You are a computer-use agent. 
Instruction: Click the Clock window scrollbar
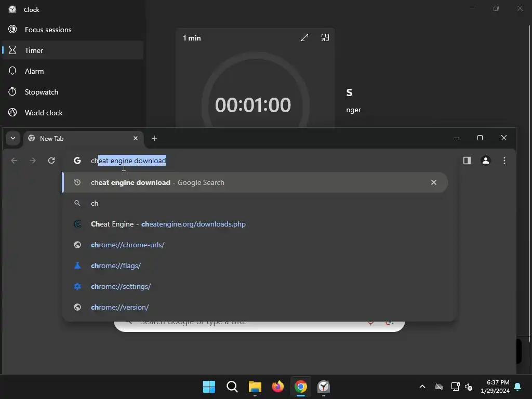528,183
